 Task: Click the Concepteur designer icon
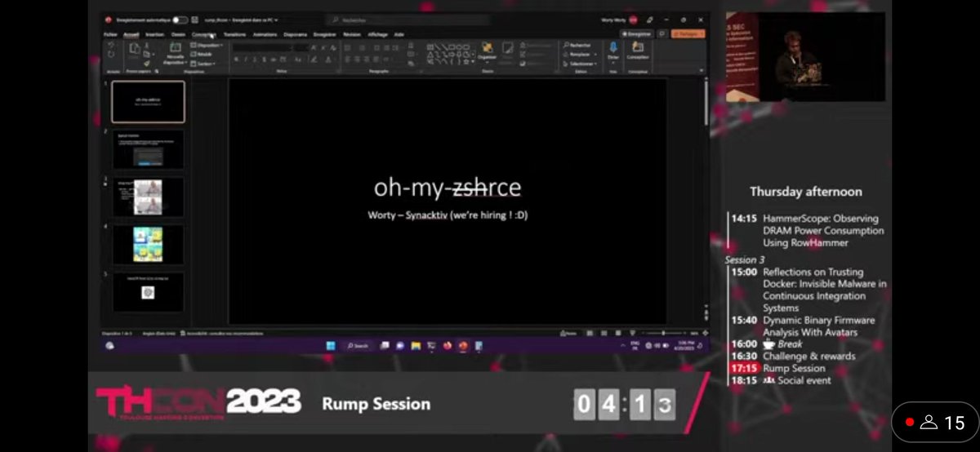click(x=638, y=47)
